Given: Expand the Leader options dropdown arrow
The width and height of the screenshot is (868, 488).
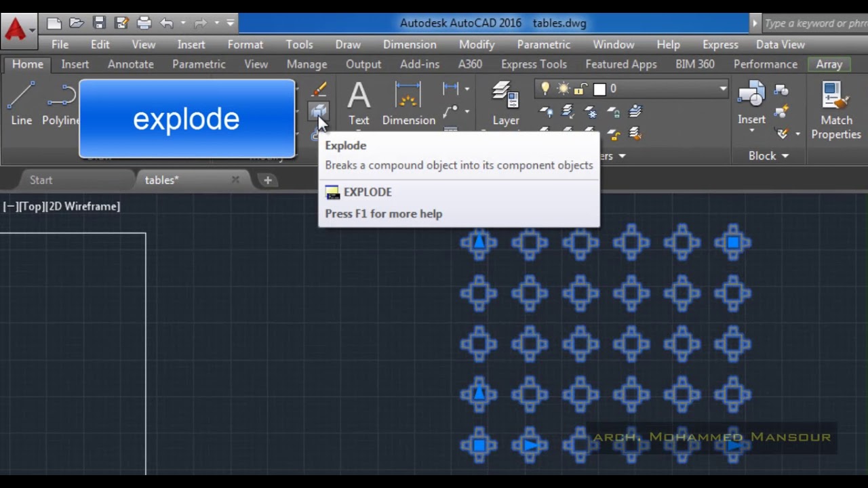Looking at the screenshot, I should (x=467, y=111).
